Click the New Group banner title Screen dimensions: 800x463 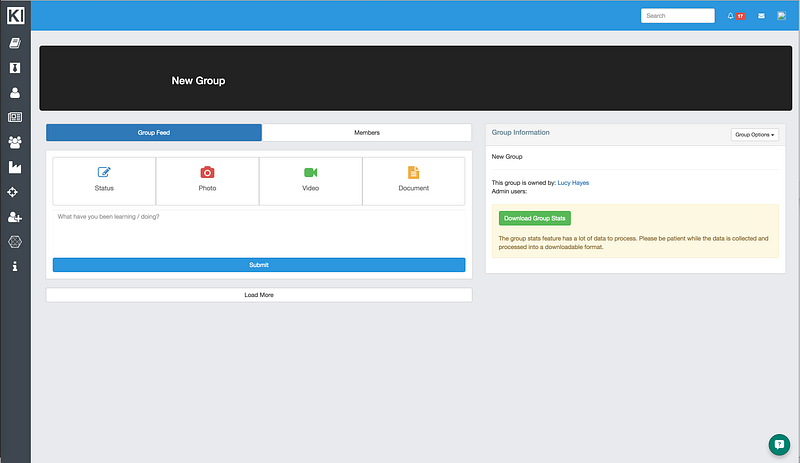point(198,81)
